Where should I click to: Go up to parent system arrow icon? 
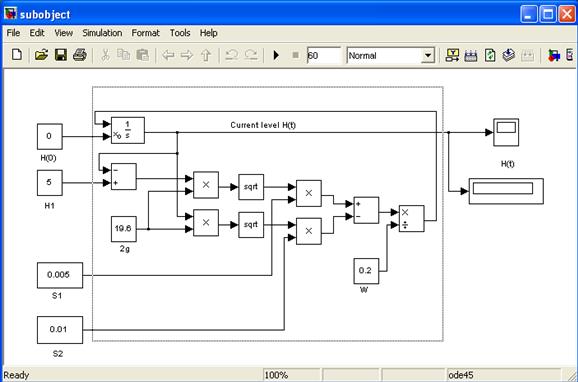pyautogui.click(x=206, y=56)
